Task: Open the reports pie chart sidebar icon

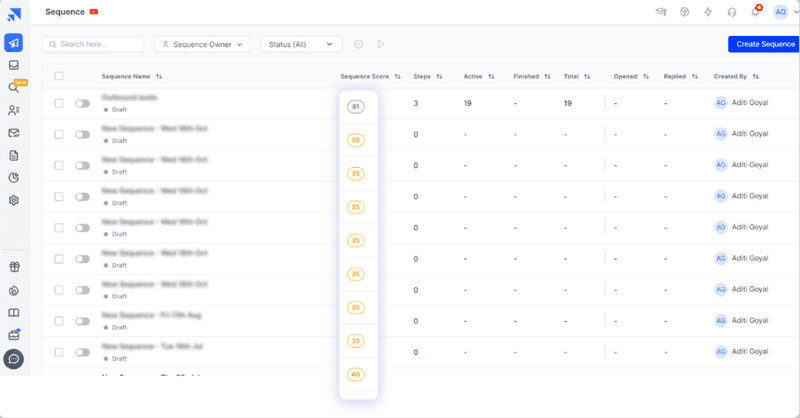Action: pyautogui.click(x=14, y=178)
